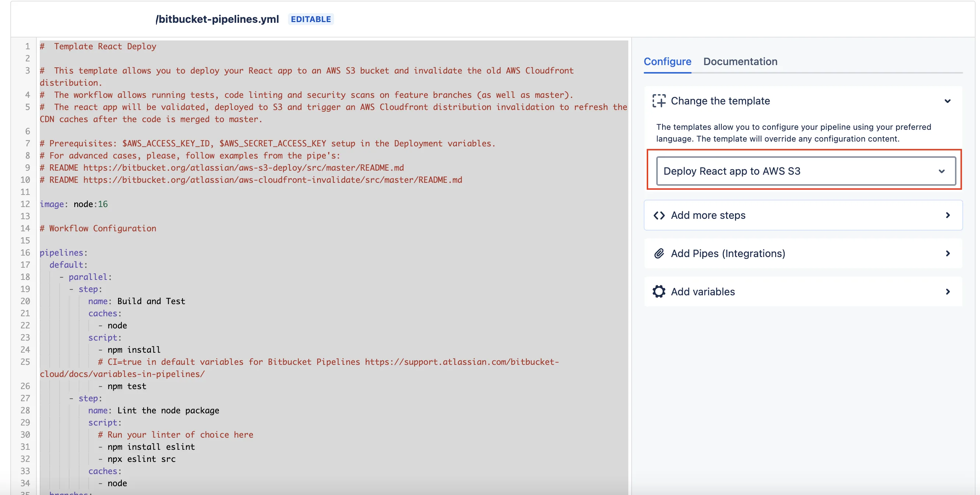
Task: Click the 'caches:' key on line 21
Action: tap(105, 314)
